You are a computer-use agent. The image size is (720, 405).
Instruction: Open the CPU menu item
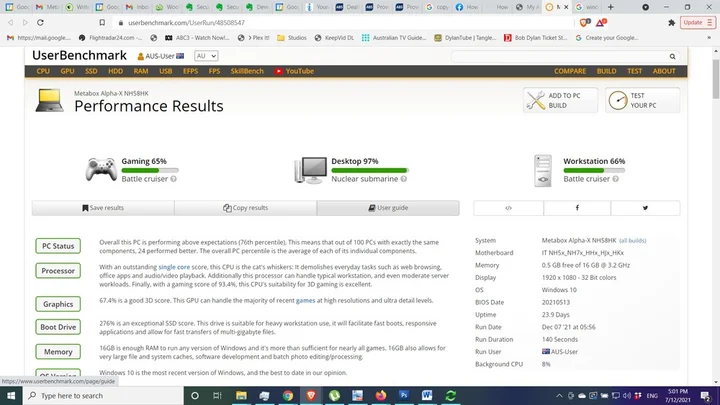click(x=43, y=71)
